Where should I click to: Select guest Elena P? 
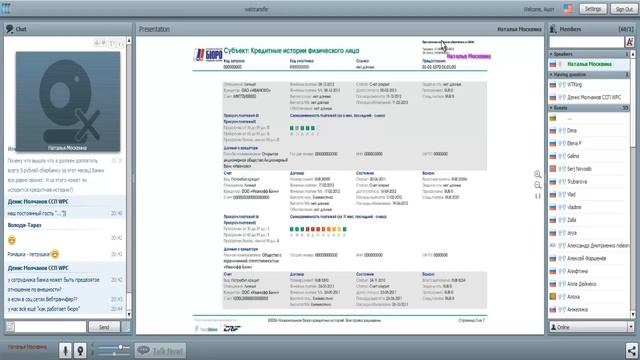click(589, 143)
